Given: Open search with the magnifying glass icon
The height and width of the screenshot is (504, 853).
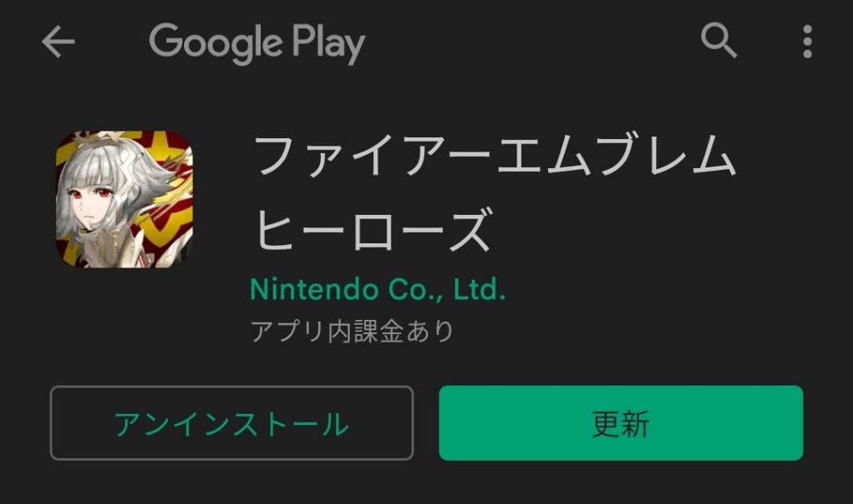Looking at the screenshot, I should point(719,40).
